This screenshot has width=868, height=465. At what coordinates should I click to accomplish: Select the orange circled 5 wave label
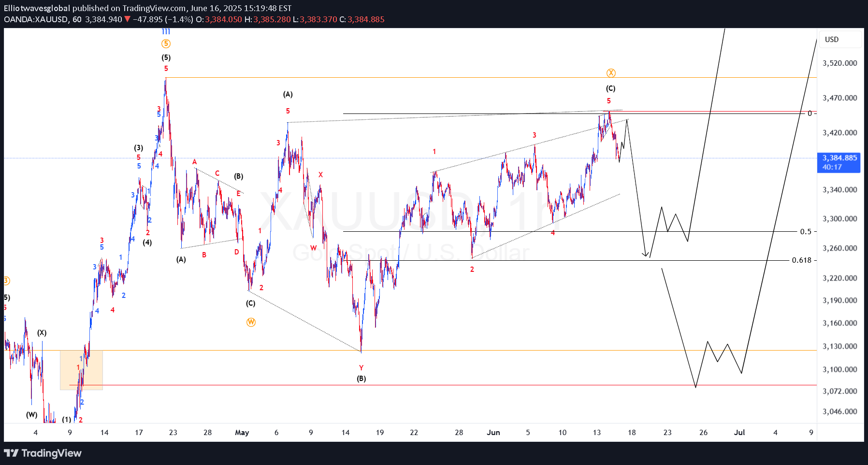(x=166, y=44)
